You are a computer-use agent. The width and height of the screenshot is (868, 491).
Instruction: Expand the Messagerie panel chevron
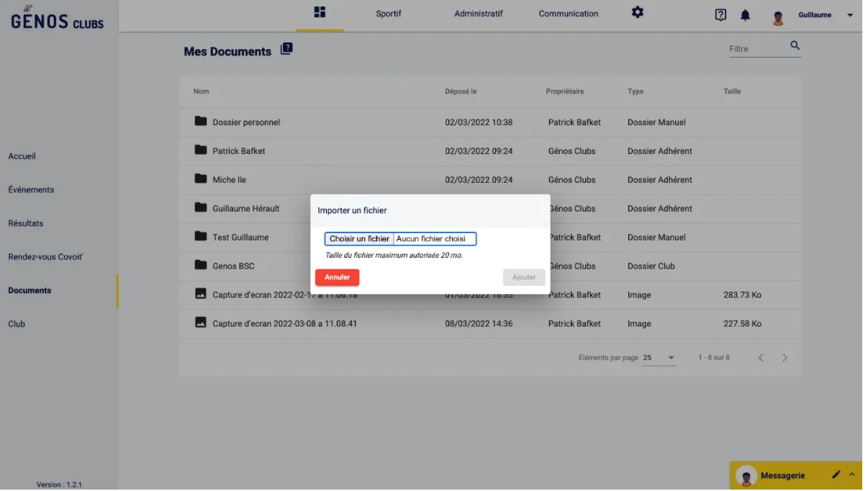pyautogui.click(x=852, y=474)
